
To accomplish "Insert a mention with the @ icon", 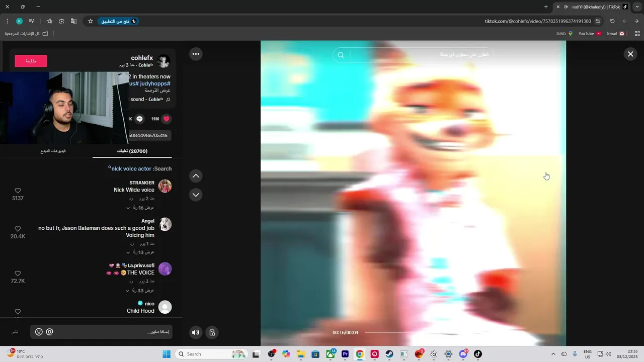I will click(49, 332).
